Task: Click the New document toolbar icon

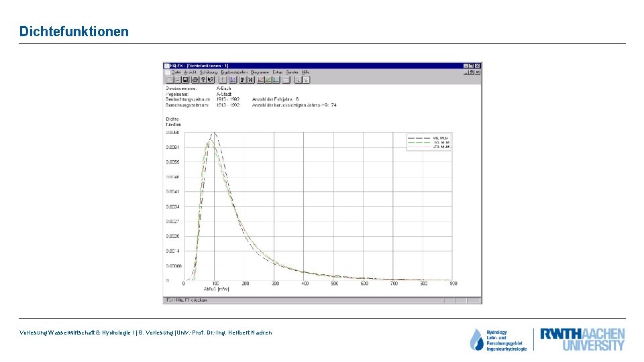Action: click(x=170, y=80)
